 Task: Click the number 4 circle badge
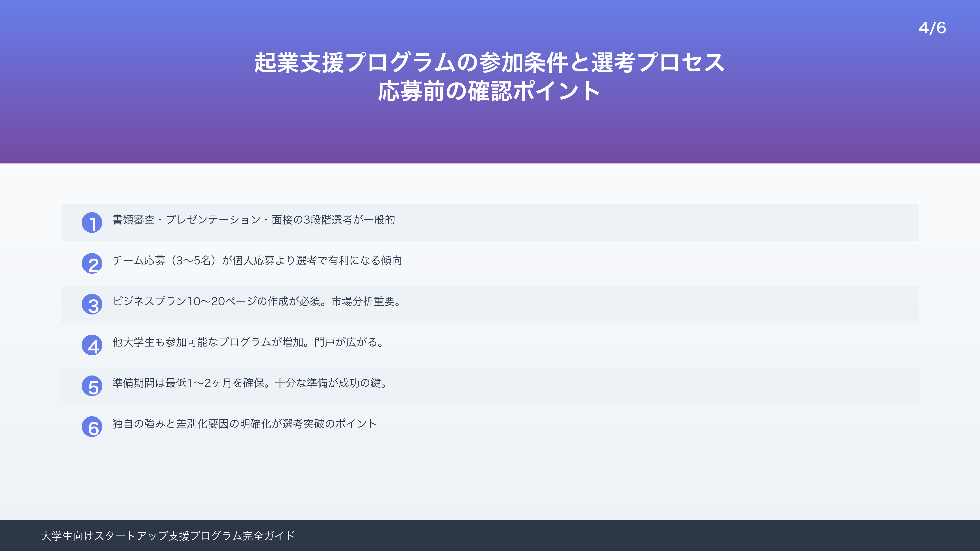click(x=92, y=345)
